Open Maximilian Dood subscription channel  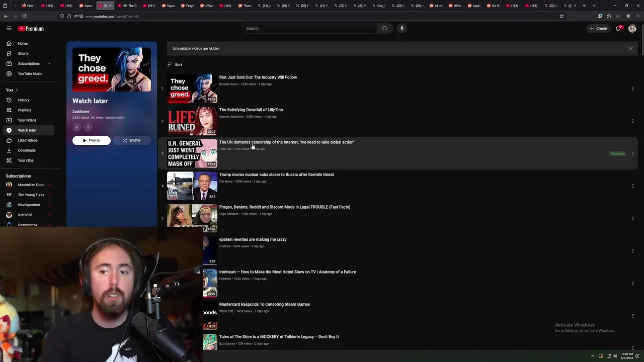coord(28,185)
